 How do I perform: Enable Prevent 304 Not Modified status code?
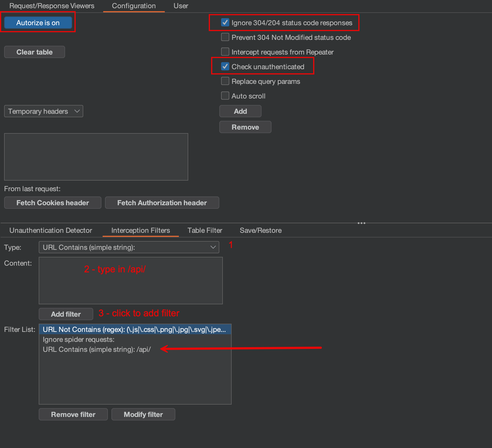point(225,37)
